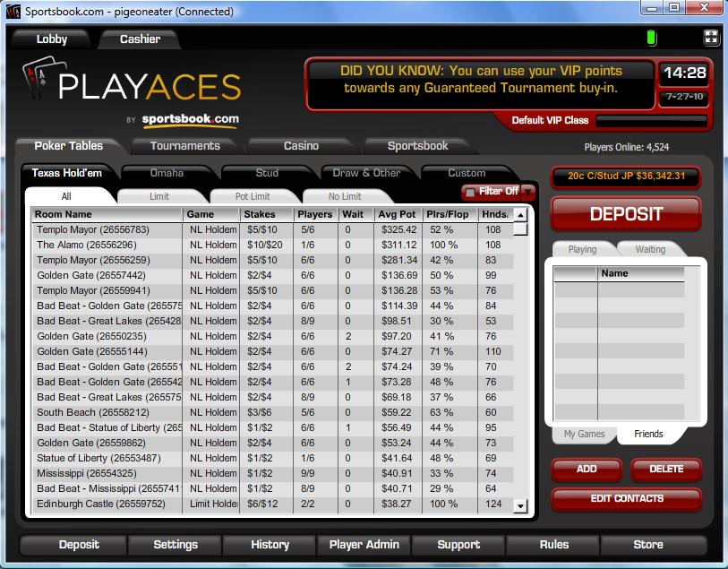Open the Lobby tab
728x569 pixels.
click(x=52, y=39)
